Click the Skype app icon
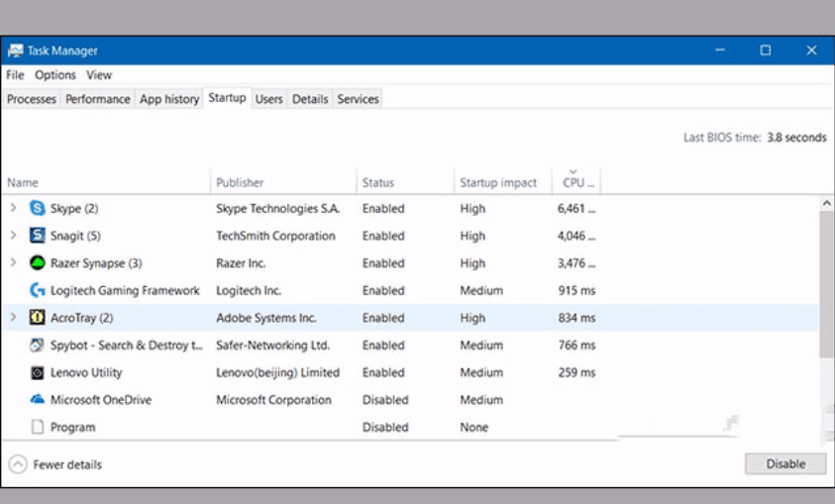The image size is (835, 504). [38, 208]
